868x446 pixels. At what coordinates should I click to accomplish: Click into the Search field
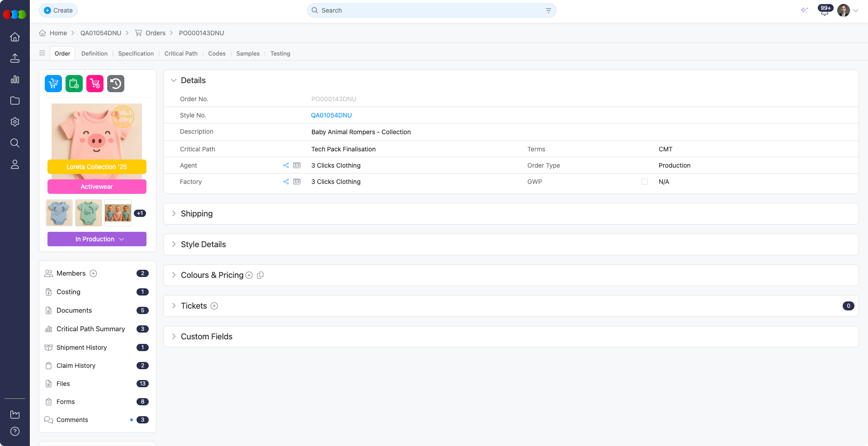point(429,10)
